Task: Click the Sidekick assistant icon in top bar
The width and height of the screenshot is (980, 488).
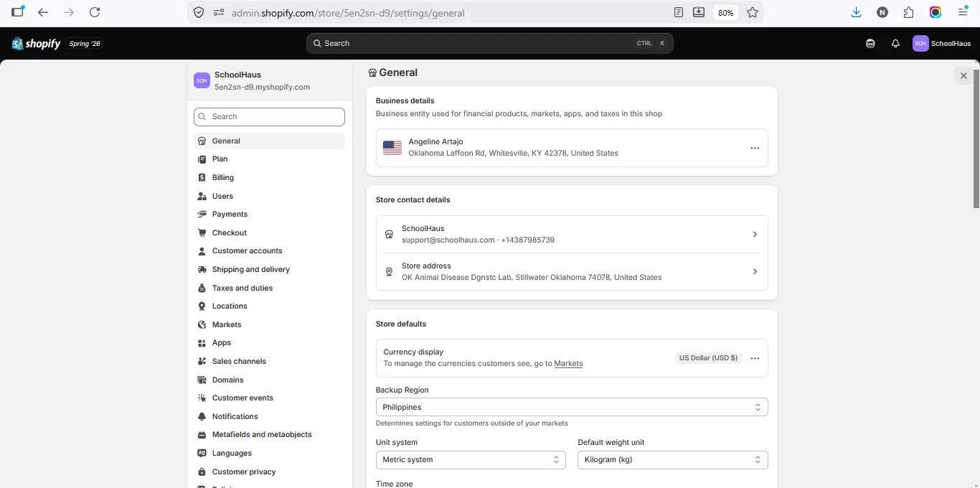Action: (x=870, y=43)
